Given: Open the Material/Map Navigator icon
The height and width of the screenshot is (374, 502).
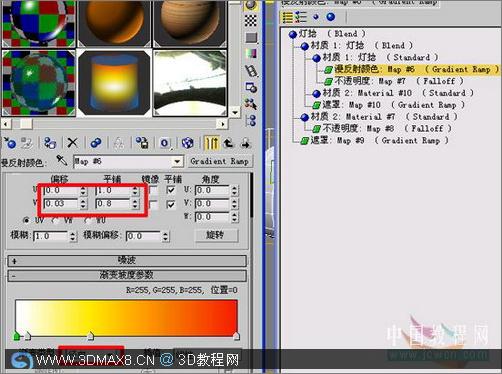Looking at the screenshot, I should 251,120.
